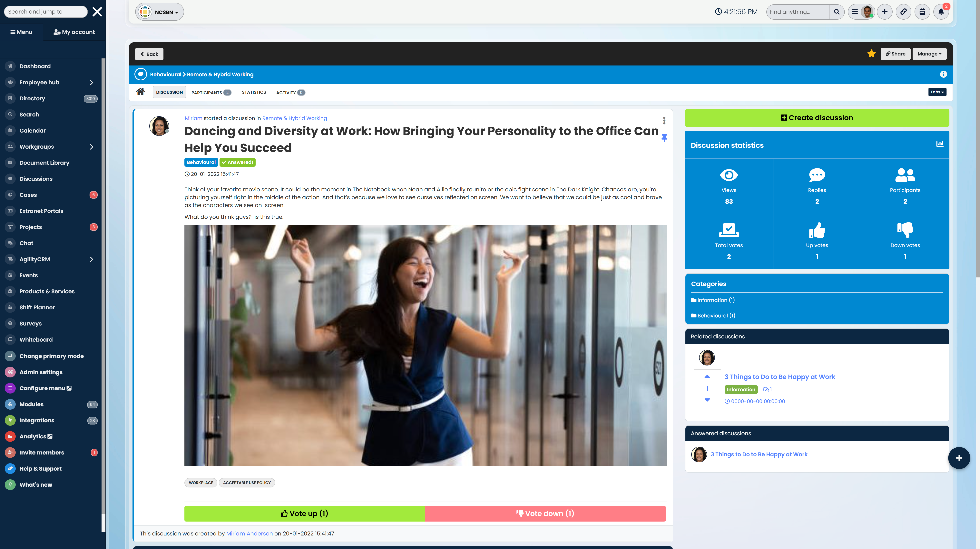Open the Information (1) category
980x549 pixels.
(713, 300)
